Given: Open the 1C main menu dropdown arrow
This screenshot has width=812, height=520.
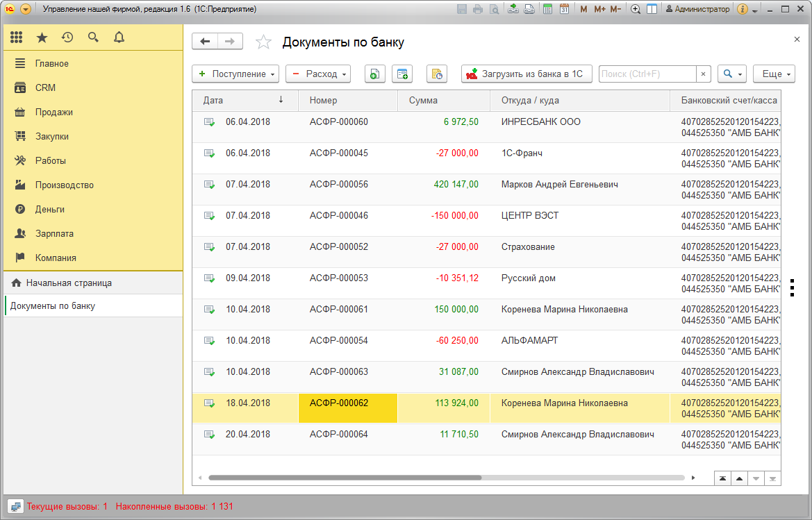Looking at the screenshot, I should [26, 9].
